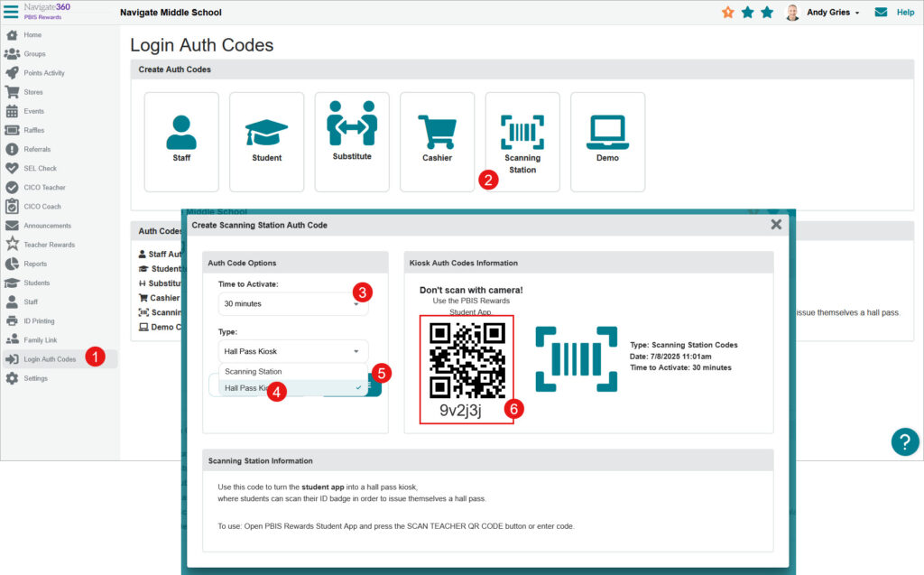Click "Time to Activate: 30 minutes" info line
Image resolution: width=924 pixels, height=575 pixels.
[x=680, y=367]
